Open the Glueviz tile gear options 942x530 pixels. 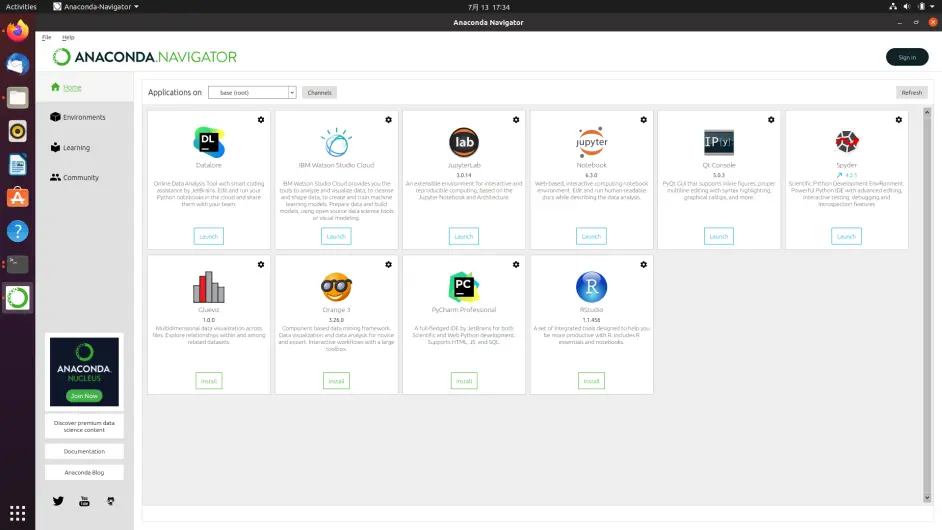(261, 264)
